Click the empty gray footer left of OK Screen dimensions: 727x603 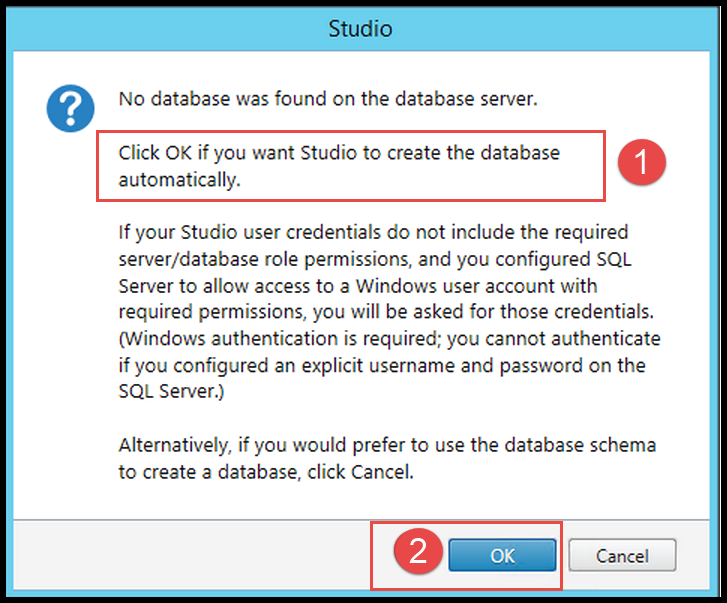[x=191, y=555]
